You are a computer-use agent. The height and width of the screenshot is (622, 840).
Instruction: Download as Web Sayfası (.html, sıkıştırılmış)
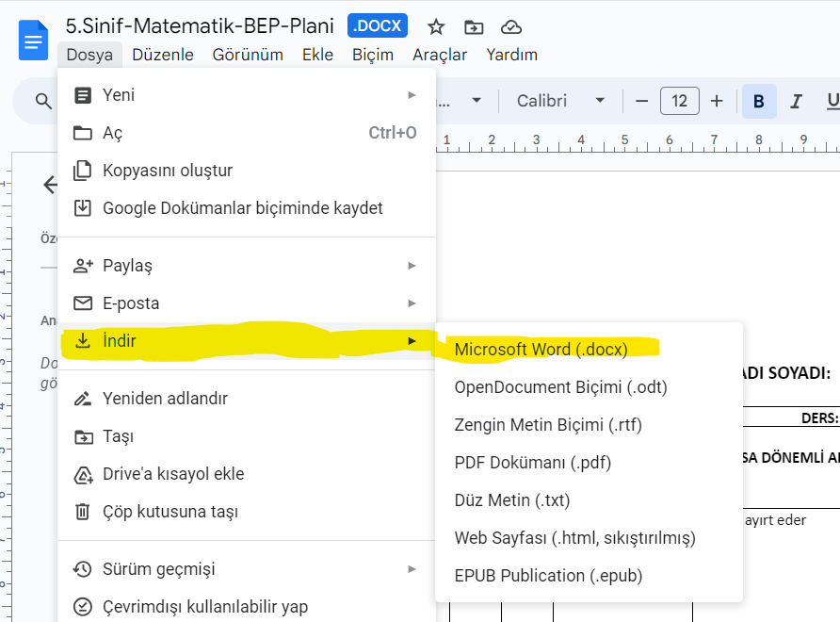click(589, 537)
